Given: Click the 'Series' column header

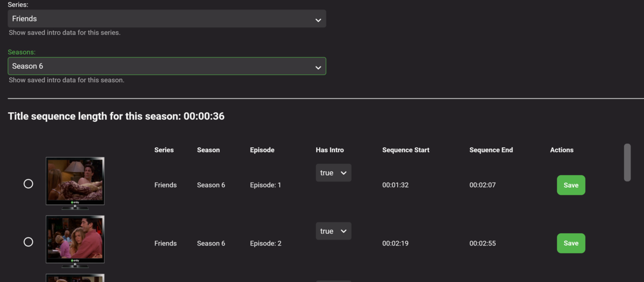Looking at the screenshot, I should (x=164, y=150).
